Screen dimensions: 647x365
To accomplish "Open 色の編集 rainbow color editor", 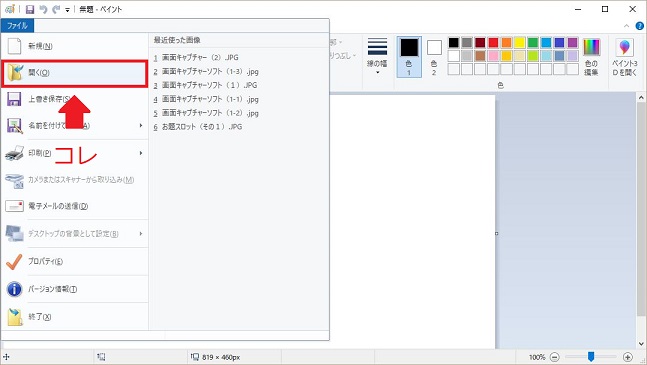I will tap(591, 57).
